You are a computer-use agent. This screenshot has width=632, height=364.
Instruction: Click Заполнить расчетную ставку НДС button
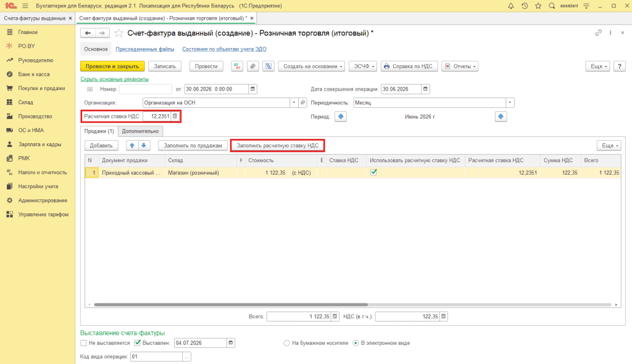click(277, 146)
